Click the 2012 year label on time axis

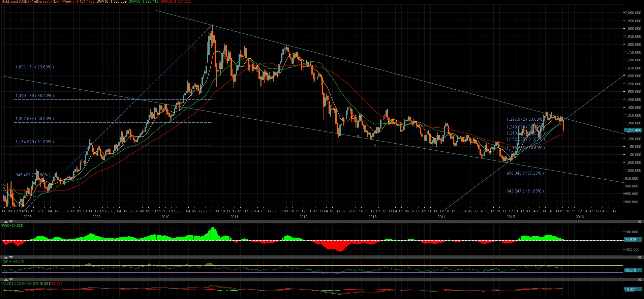pos(303,217)
